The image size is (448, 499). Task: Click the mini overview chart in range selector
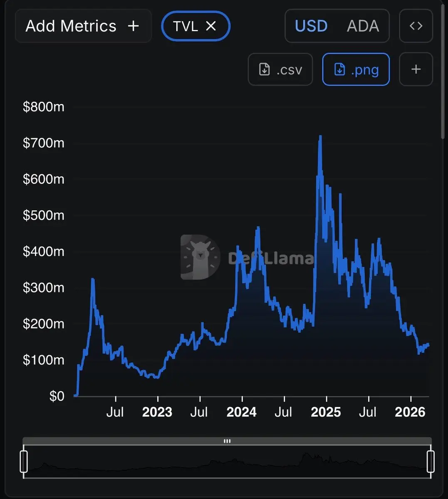(x=227, y=462)
